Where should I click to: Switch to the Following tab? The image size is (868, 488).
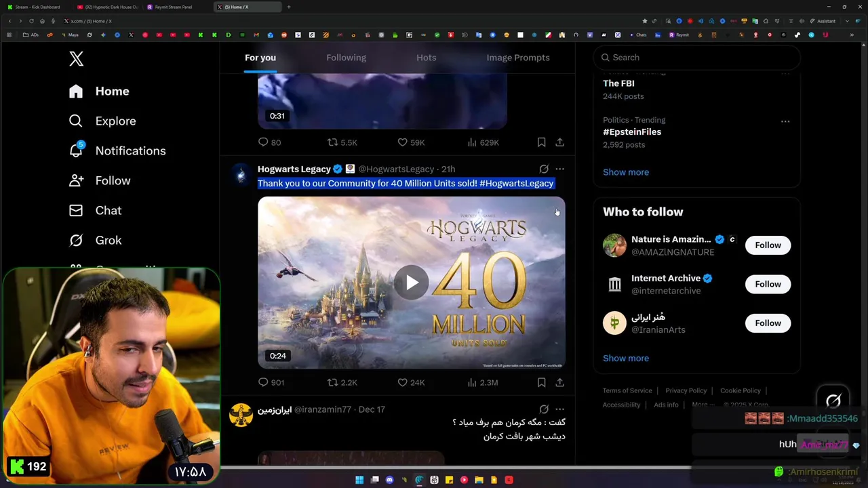click(346, 58)
